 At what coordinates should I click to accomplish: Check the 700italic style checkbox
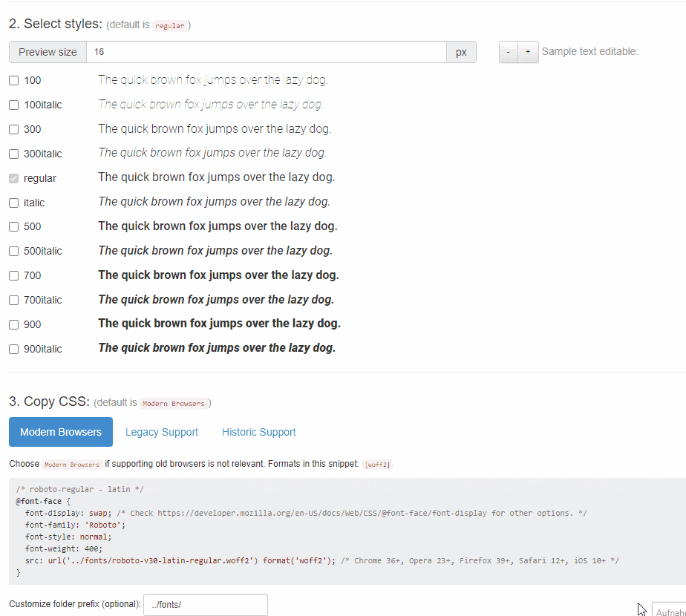13,300
